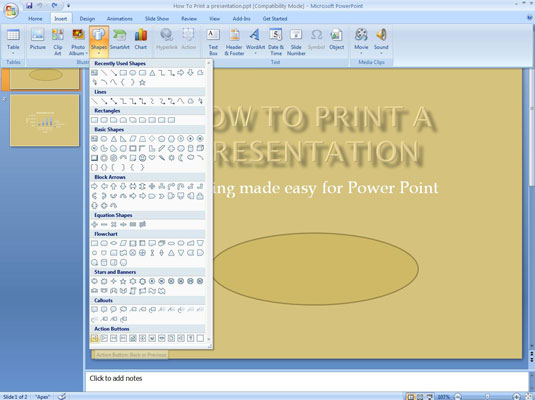Switch to Normal view in status bar
The image size is (535, 400).
411,397
